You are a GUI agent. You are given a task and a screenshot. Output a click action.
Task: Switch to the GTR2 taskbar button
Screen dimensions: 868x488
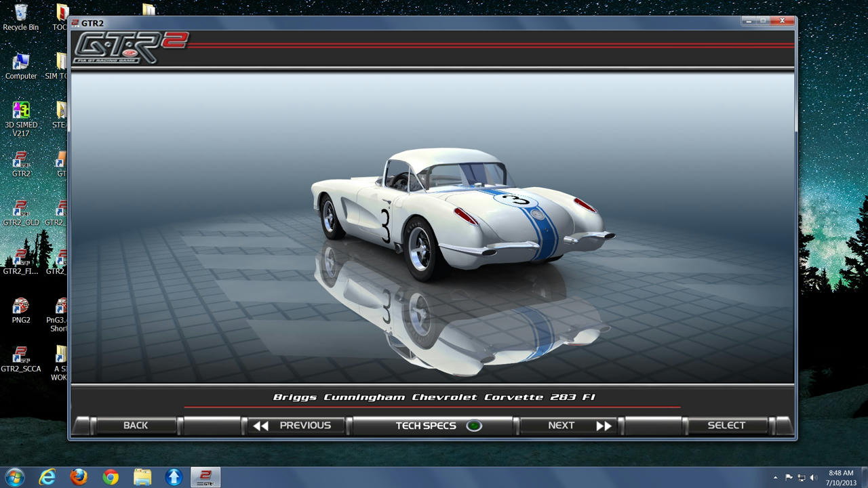coord(205,477)
